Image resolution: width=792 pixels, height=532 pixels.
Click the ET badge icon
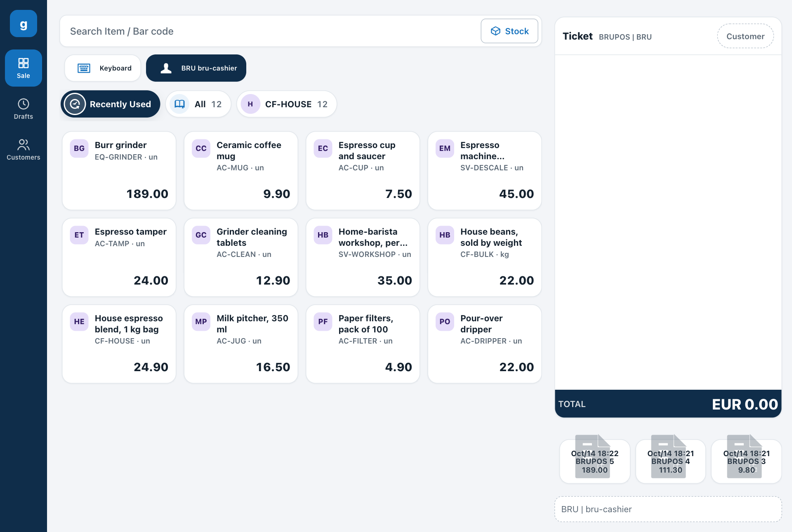pyautogui.click(x=79, y=235)
